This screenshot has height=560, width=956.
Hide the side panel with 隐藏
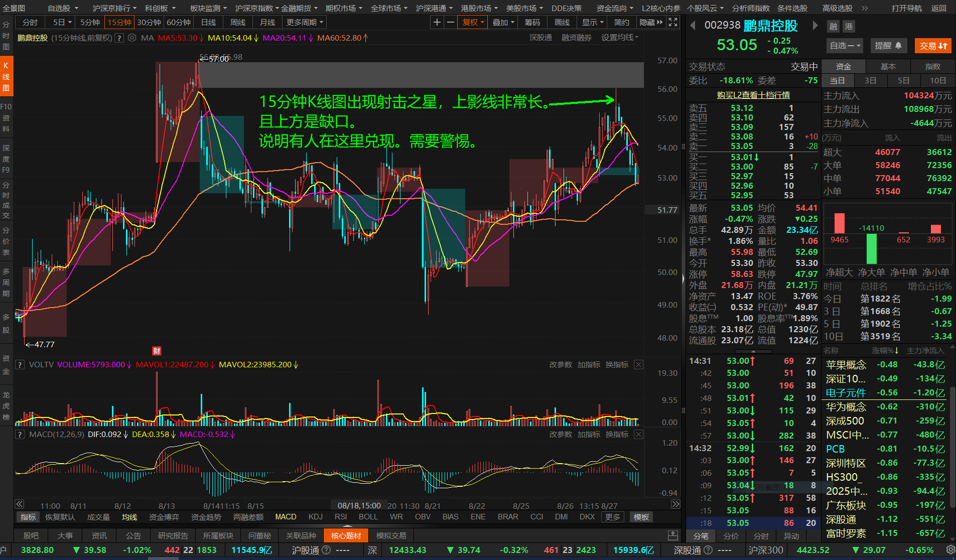coord(651,22)
